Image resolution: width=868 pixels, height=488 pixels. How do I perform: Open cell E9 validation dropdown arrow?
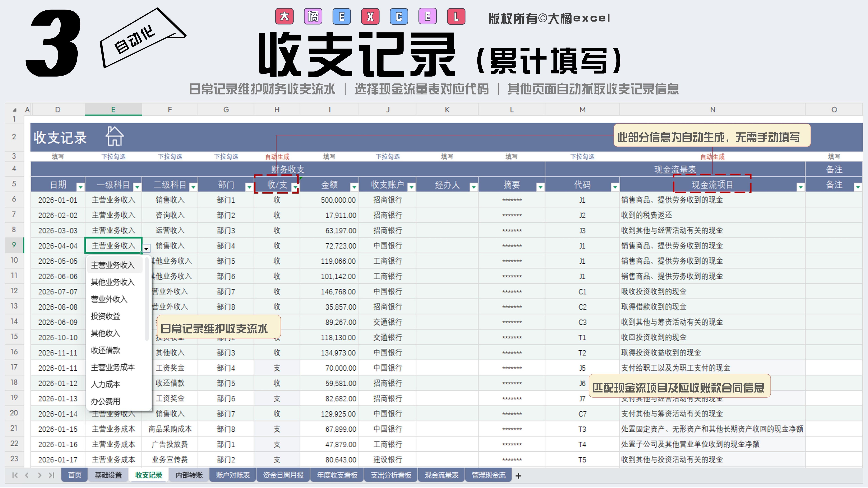[146, 249]
